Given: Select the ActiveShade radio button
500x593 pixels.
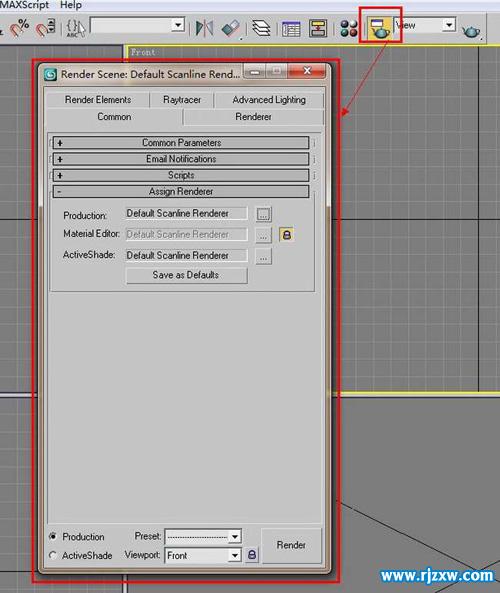Looking at the screenshot, I should [53, 555].
